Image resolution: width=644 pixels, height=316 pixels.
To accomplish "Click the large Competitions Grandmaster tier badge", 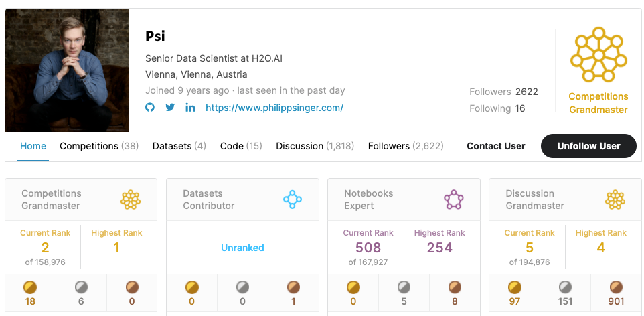I will (598, 56).
